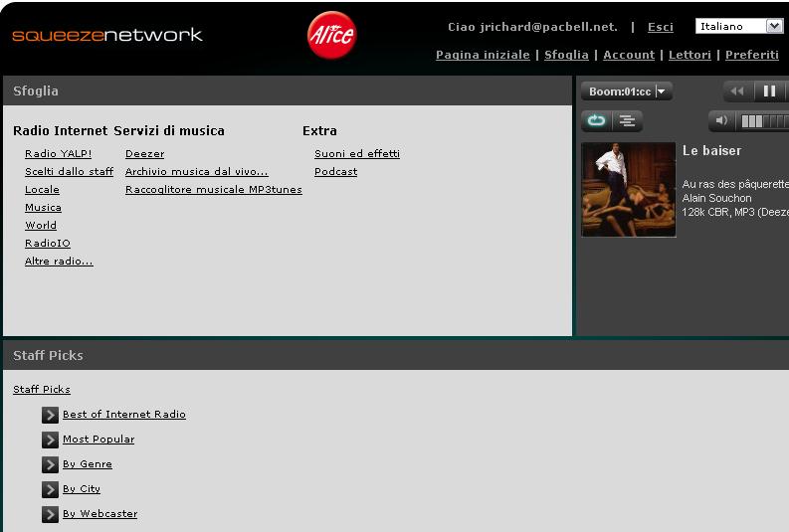Mute the volume with speaker icon
Viewport: 789px width, 532px height.
722,121
